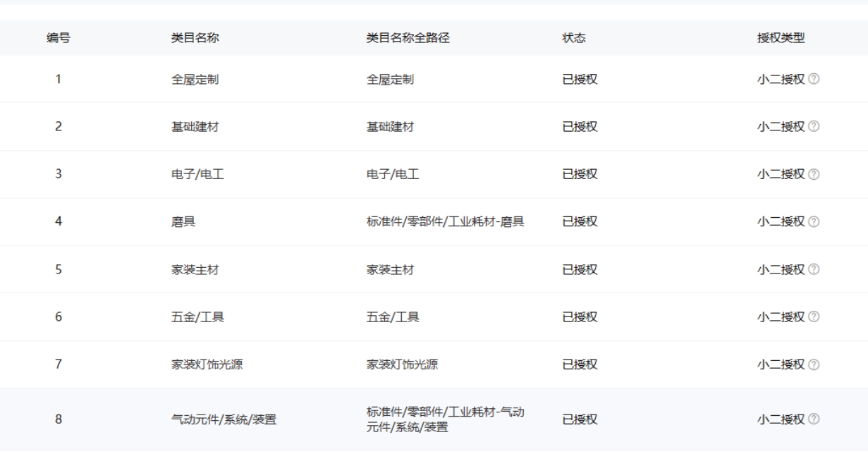The image size is (868, 473).
Task: Click help icon beside 小二授权 in 全屋定制 row
Action: (x=815, y=80)
